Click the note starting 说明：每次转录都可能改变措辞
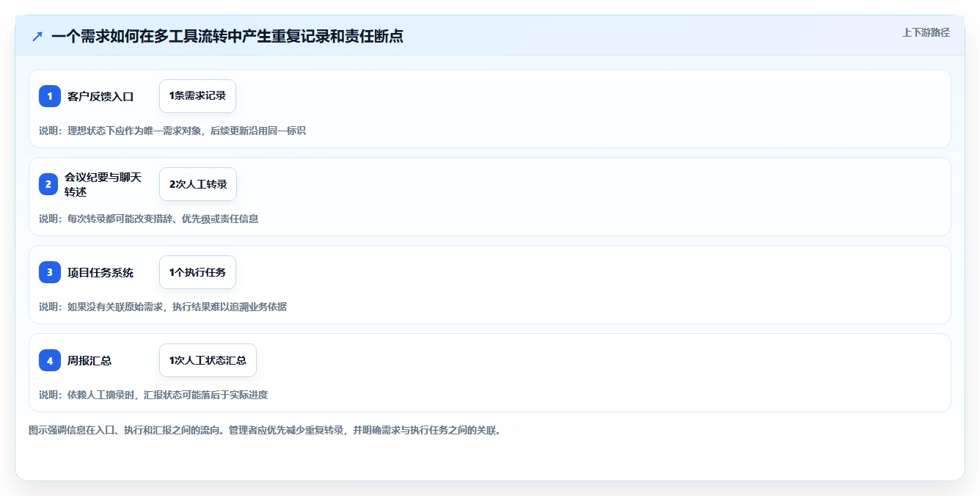This screenshot has height=496, width=980. pos(148,219)
